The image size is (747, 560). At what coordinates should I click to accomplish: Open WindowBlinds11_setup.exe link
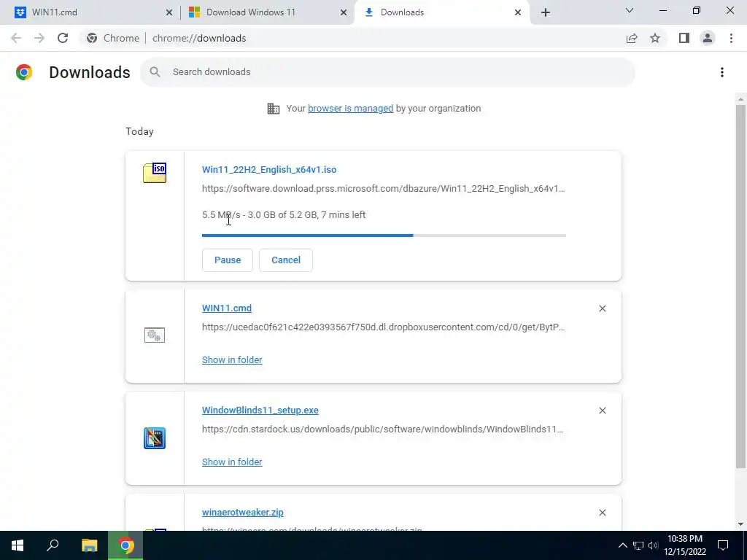click(x=260, y=410)
